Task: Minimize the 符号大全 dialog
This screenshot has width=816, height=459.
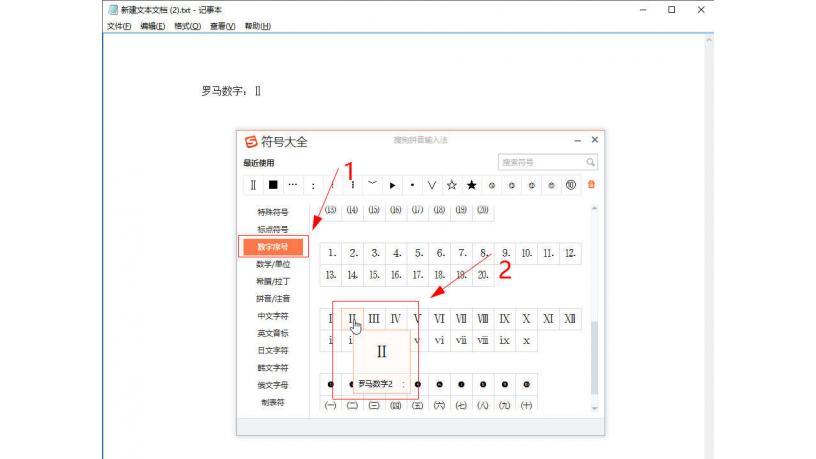Action: click(x=577, y=141)
